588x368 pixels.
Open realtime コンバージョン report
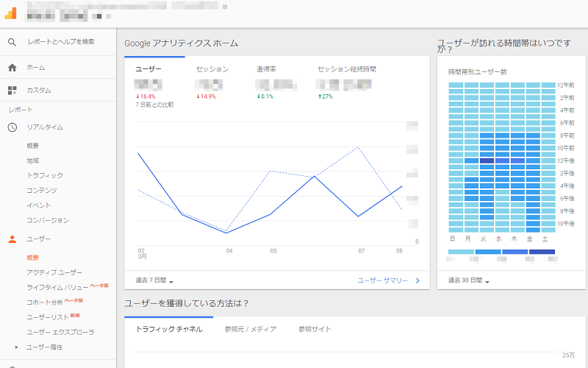tap(48, 220)
